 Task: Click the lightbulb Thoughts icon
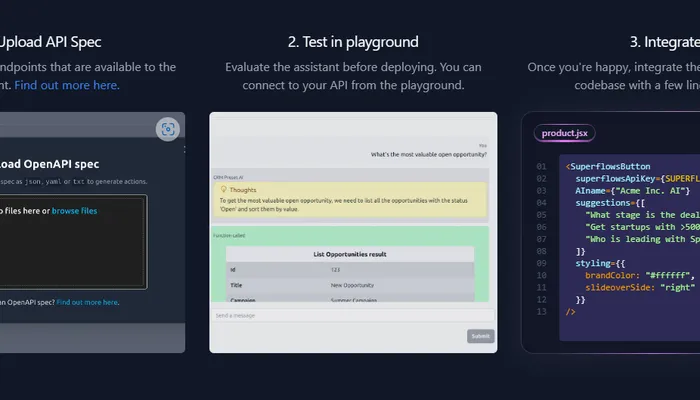tap(222, 188)
